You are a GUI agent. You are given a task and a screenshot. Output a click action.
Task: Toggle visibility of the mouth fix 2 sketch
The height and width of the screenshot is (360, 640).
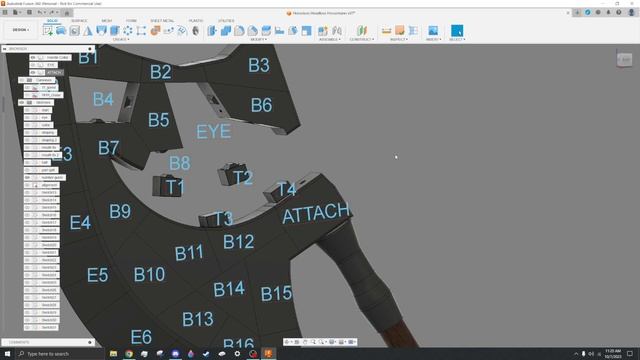[28, 155]
